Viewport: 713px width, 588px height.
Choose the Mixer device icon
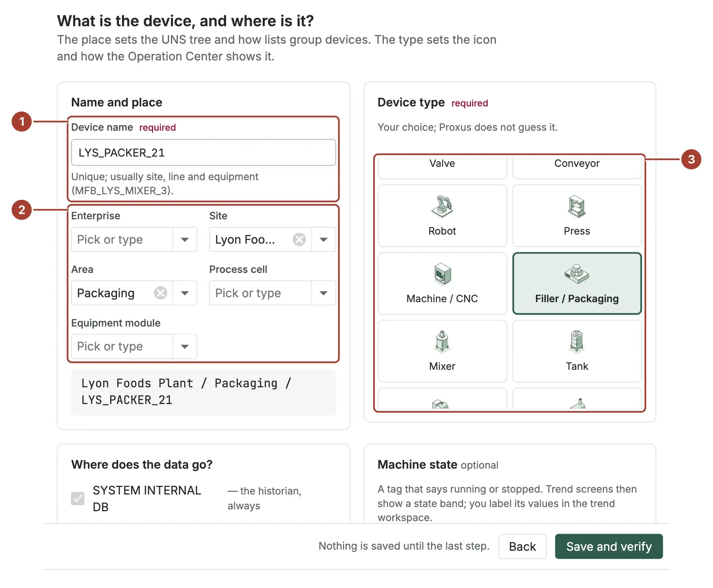[442, 341]
